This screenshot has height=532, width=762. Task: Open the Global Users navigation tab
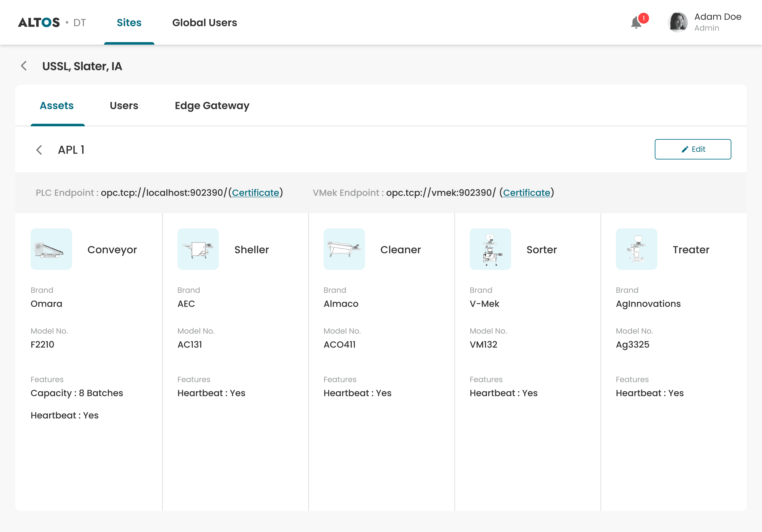[204, 22]
